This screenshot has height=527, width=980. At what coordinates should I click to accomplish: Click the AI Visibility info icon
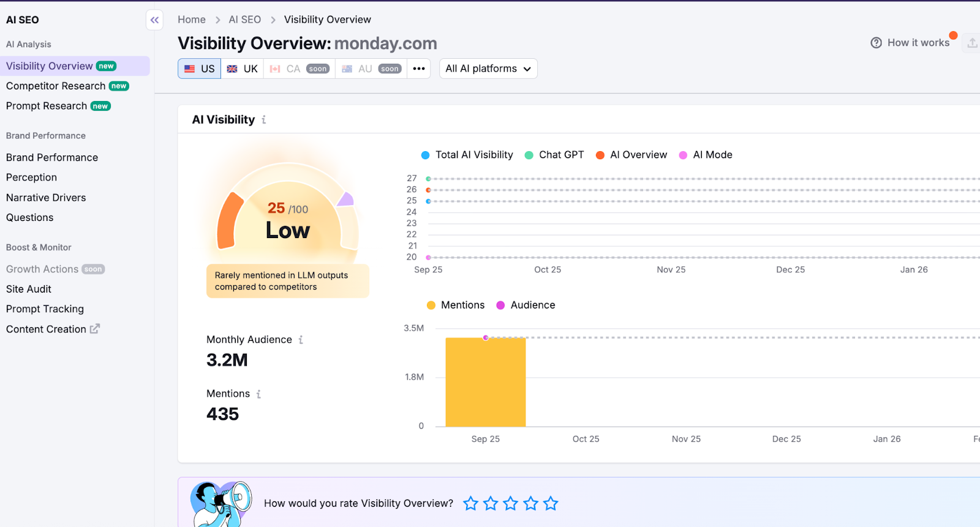(264, 120)
